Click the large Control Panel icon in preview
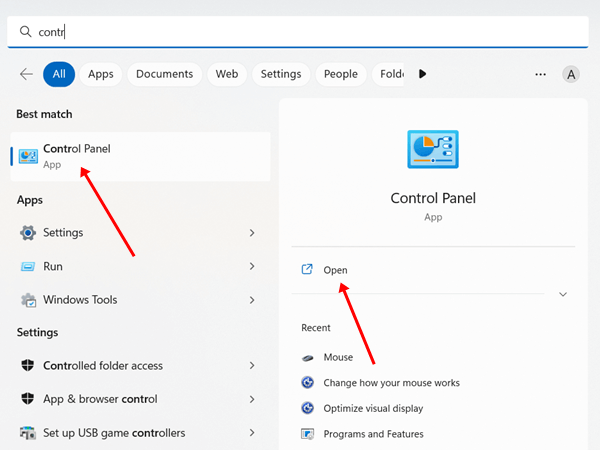 coord(433,150)
